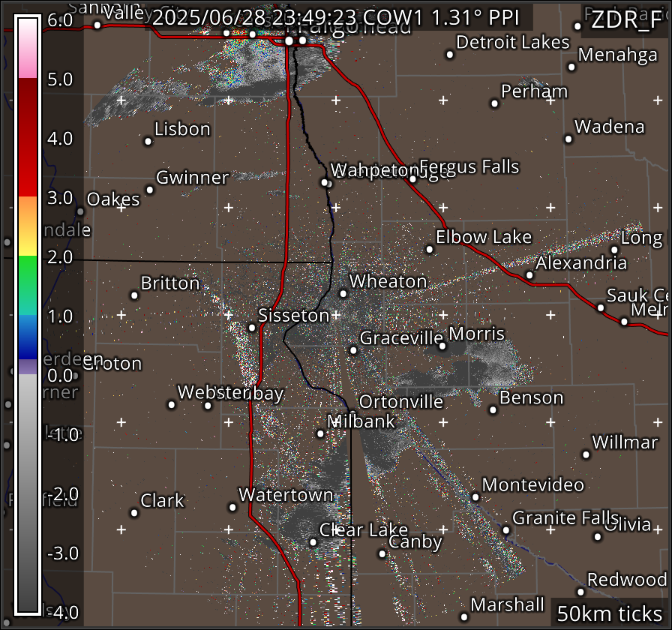The width and height of the screenshot is (672, 630).
Task: Select the Wheaton city marker dot
Action: [x=343, y=294]
